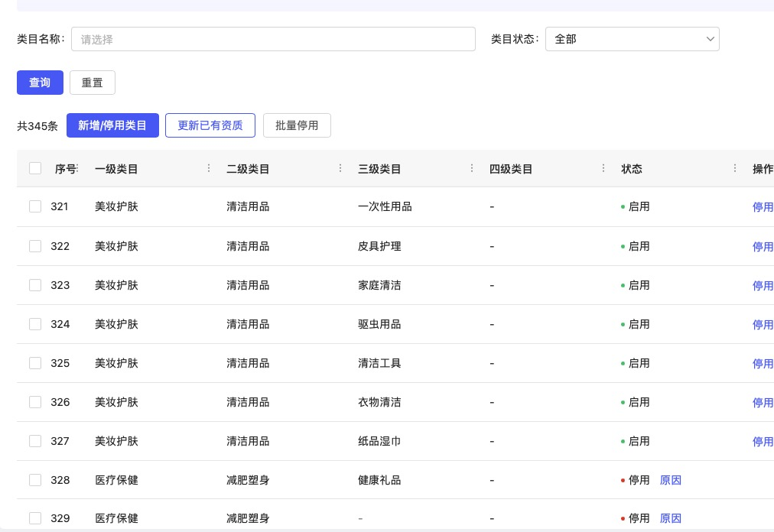This screenshot has height=532, width=774.
Task: View 原因 link for row 328
Action: (670, 480)
